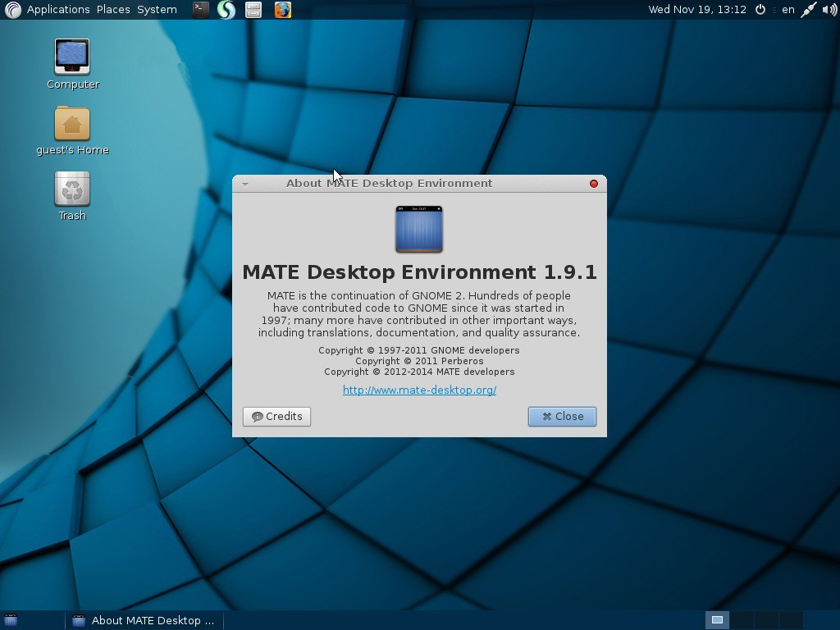Open the file manager drawer launcher
The image size is (840, 630).
pos(253,10)
